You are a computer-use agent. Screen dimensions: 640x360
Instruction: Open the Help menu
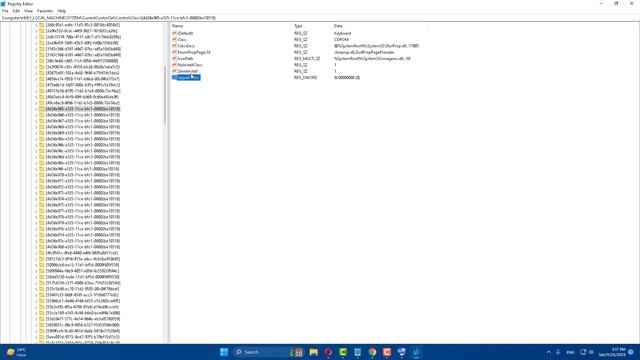(x=62, y=11)
